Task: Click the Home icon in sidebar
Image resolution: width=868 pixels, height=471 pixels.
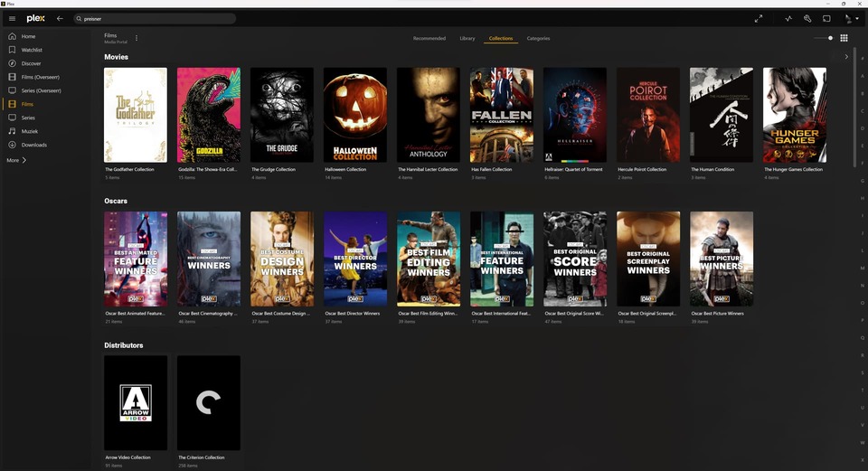Action: point(12,36)
